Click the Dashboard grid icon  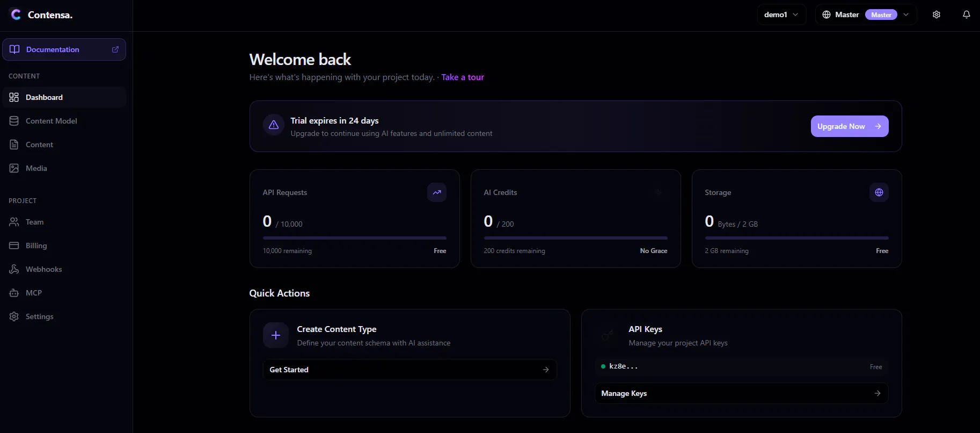click(x=14, y=97)
